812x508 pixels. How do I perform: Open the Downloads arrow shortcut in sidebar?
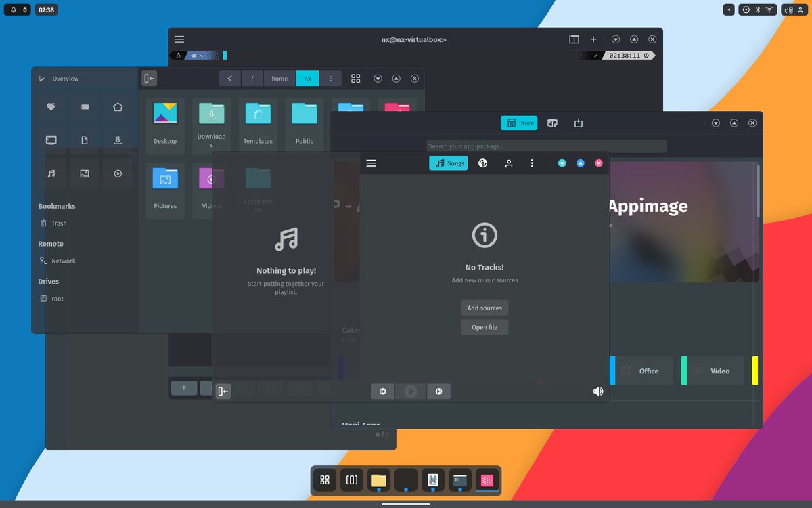(x=118, y=140)
